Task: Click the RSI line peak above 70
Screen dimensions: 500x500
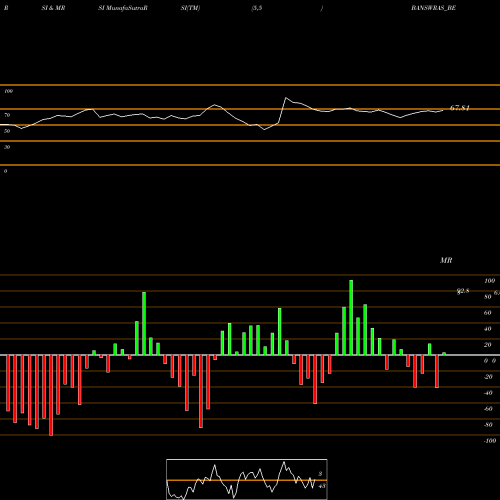Action: coord(286,98)
